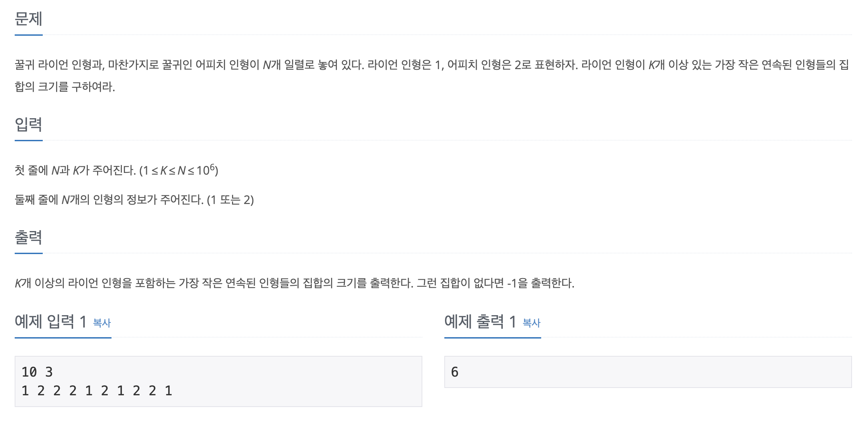
Task: Click 복사 link next to 예제 입력 1
Action: [102, 323]
